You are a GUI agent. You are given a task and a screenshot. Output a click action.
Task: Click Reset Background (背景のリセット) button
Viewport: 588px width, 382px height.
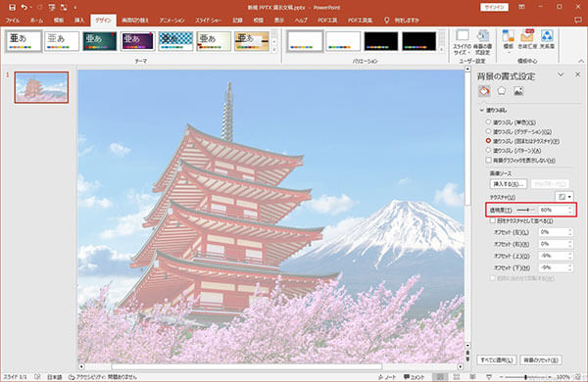pyautogui.click(x=541, y=359)
